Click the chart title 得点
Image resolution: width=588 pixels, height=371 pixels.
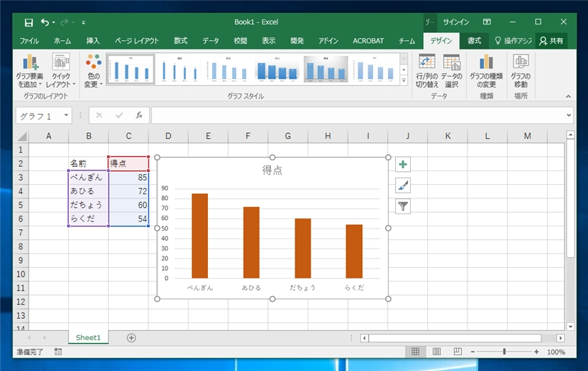click(x=272, y=170)
